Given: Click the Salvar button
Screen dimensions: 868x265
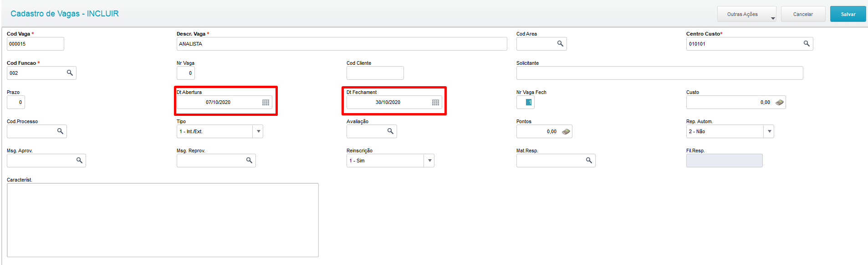Looking at the screenshot, I should (x=848, y=14).
